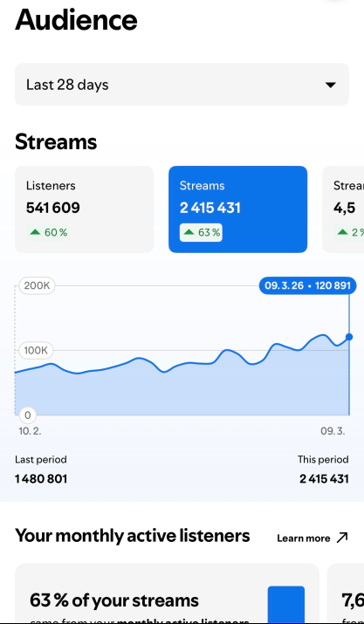Open the 63 % of your streams card
Screen dimensions: 364x624
[168, 593]
